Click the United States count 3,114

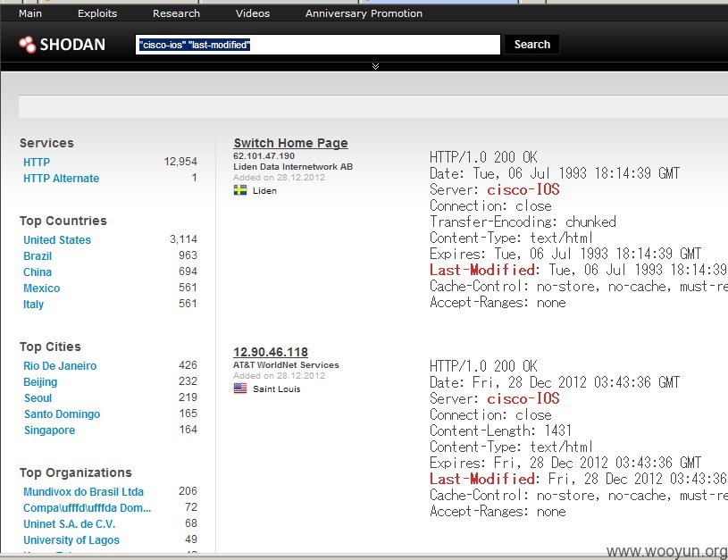183,239
